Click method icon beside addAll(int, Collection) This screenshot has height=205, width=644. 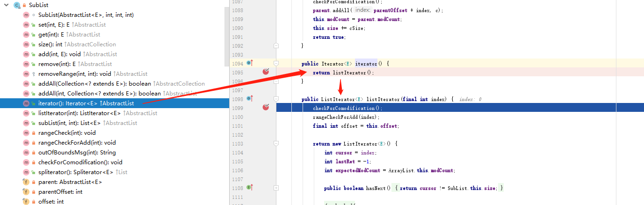point(26,94)
